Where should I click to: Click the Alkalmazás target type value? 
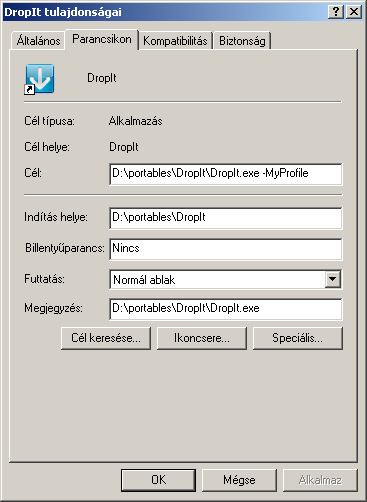[136, 121]
